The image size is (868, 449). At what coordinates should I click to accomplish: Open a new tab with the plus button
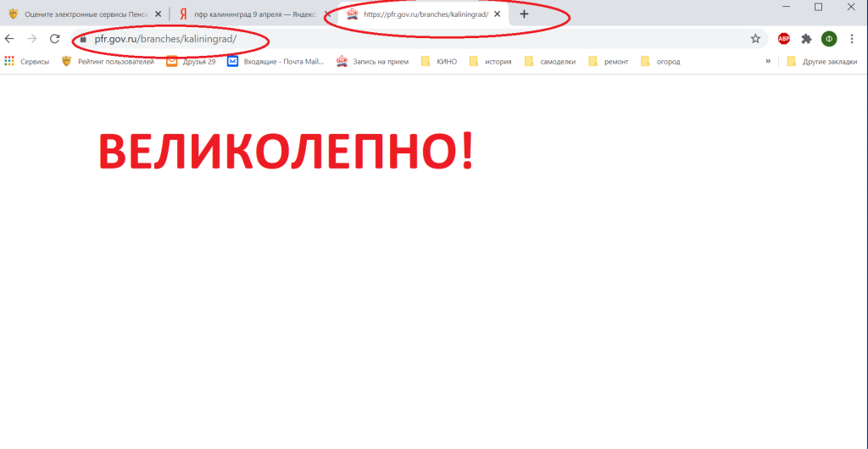pos(524,14)
